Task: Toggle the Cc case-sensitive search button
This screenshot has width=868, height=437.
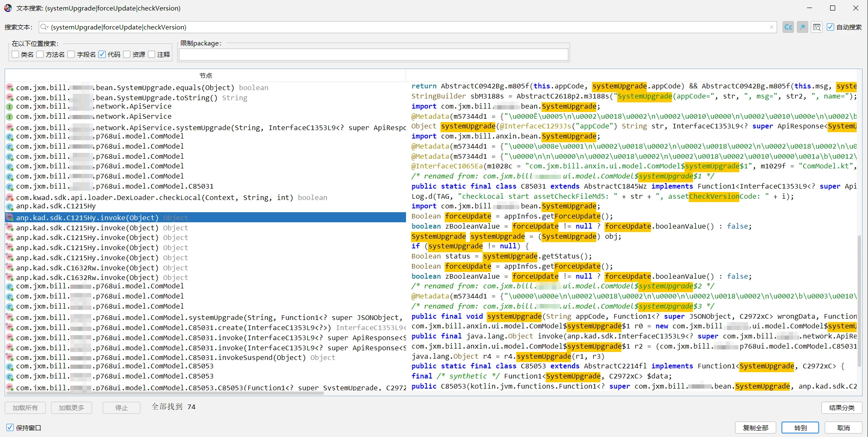Action: tap(788, 27)
